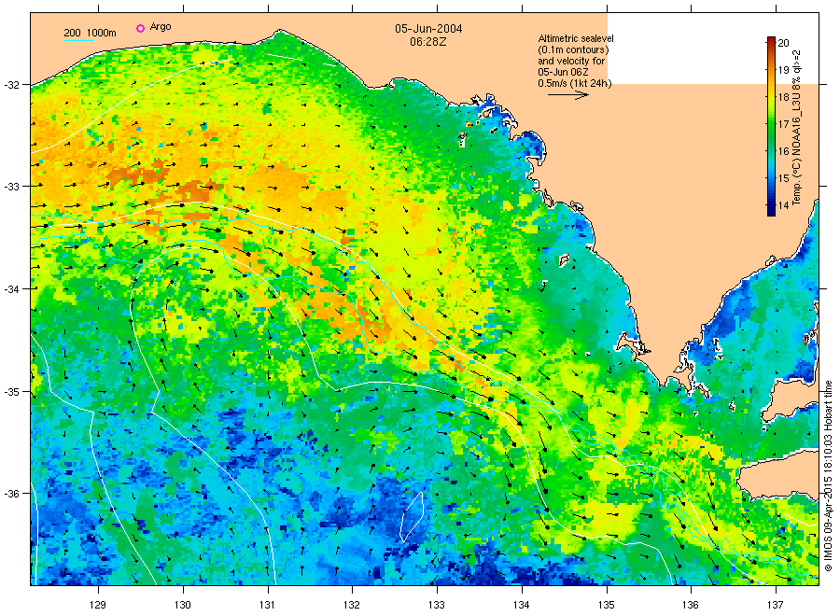Screen dimensions: 840x616
Task: Click the 0.5m/s (1kt 24h) label
Action: click(x=574, y=83)
